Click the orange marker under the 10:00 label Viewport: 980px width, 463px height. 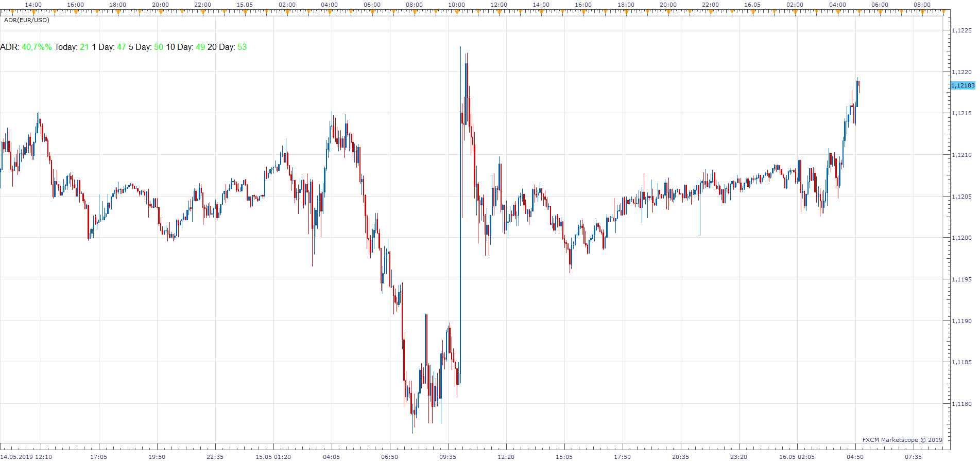click(x=456, y=12)
